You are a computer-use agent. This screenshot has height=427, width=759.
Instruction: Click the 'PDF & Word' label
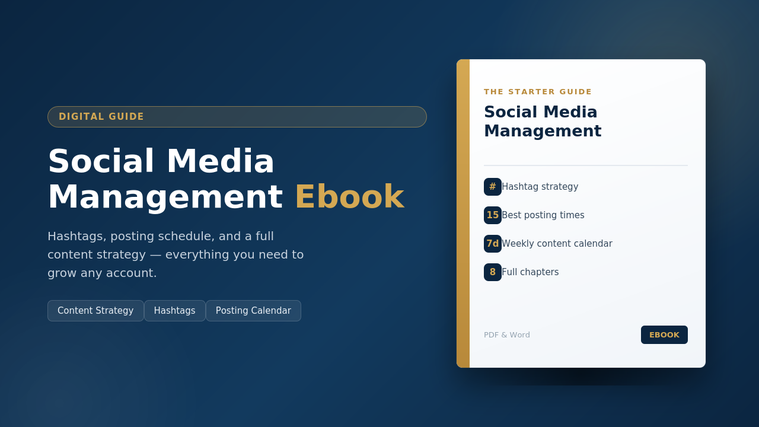click(x=507, y=335)
